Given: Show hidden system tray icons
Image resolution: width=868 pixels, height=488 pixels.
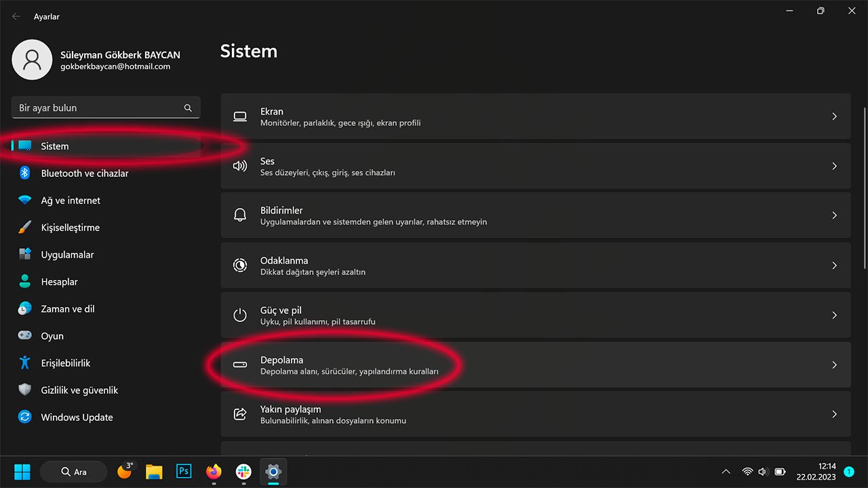Looking at the screenshot, I should point(726,472).
